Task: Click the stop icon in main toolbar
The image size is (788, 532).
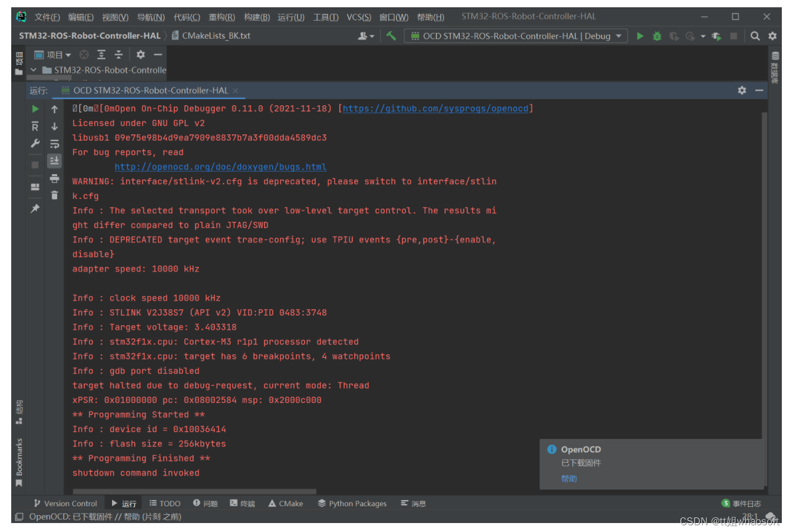Action: [x=734, y=36]
